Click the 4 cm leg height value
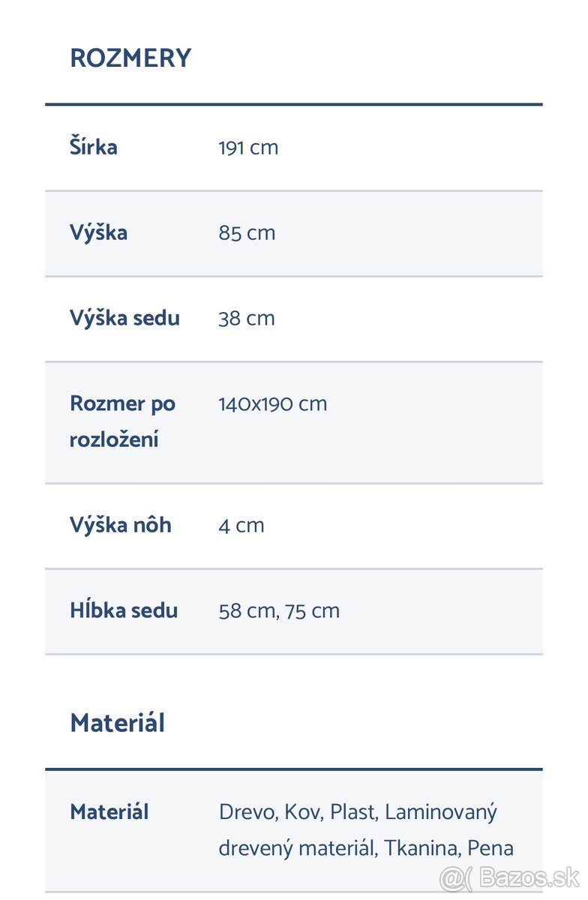 pos(241,526)
